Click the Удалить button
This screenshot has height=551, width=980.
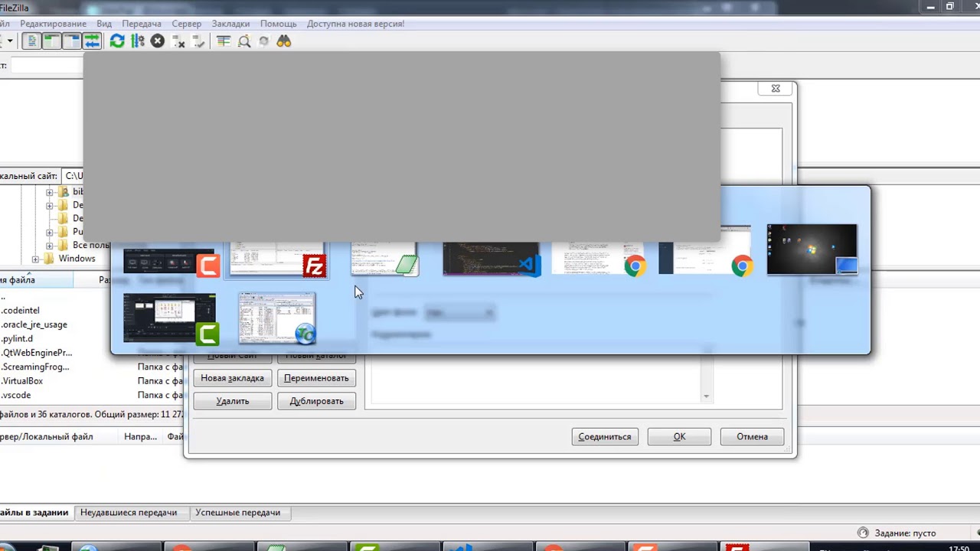[x=232, y=401]
